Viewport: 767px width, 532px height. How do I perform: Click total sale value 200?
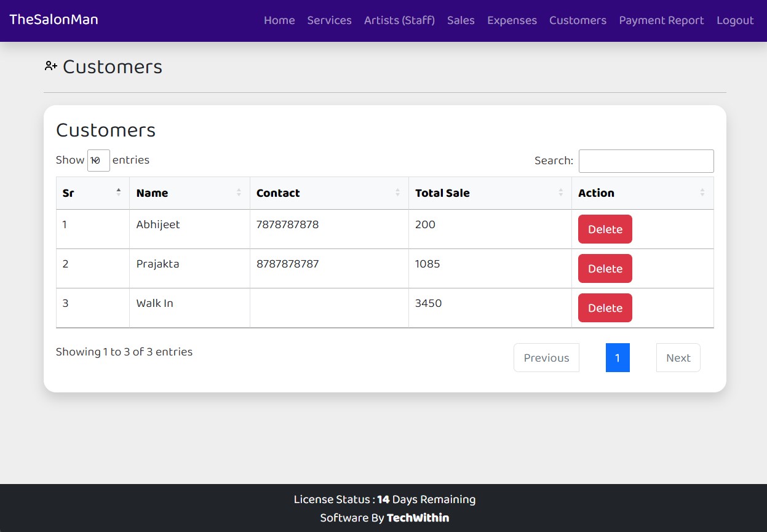point(425,224)
